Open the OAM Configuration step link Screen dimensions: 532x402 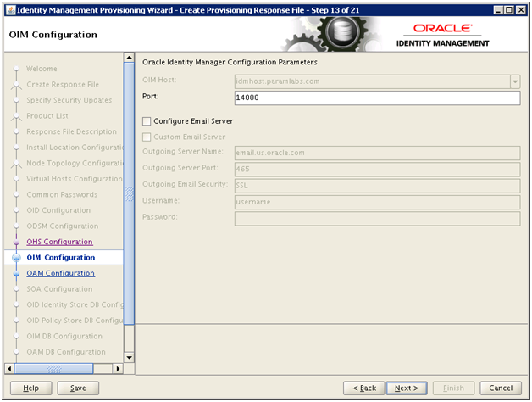(x=61, y=273)
